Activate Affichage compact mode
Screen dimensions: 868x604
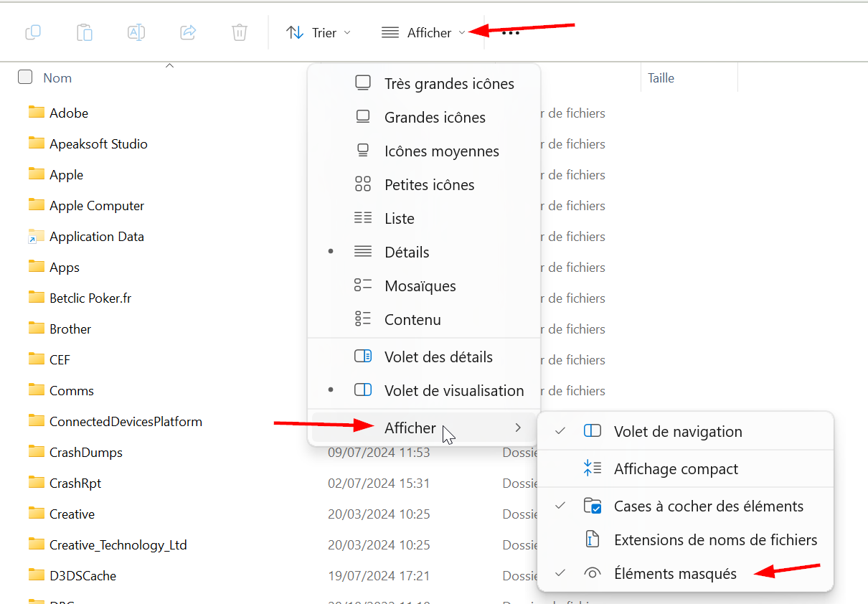(x=675, y=468)
